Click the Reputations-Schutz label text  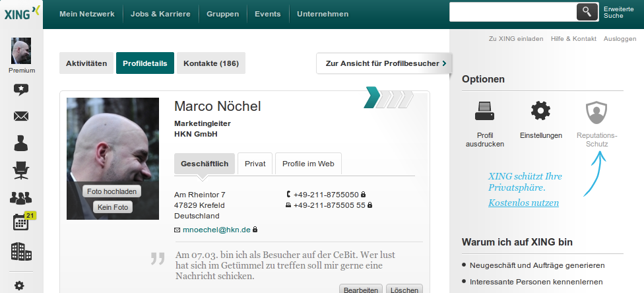pos(597,140)
